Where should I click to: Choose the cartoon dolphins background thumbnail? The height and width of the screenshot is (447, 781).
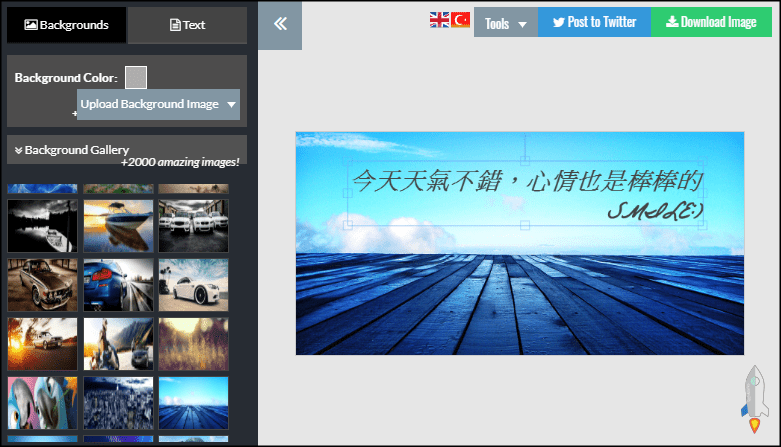42,402
